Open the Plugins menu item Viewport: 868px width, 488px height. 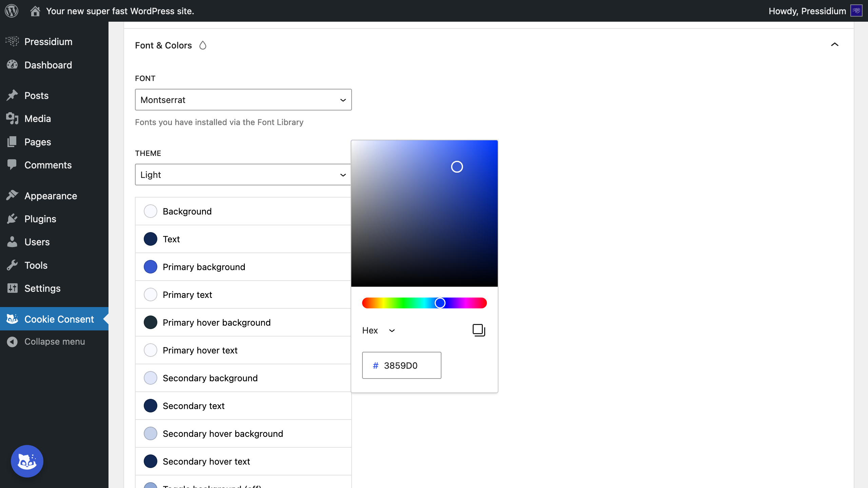40,219
